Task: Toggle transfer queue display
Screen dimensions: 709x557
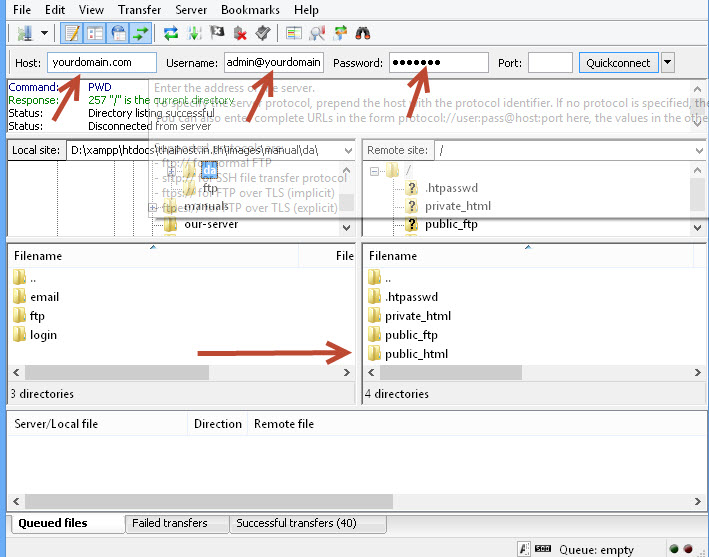Action: click(141, 33)
